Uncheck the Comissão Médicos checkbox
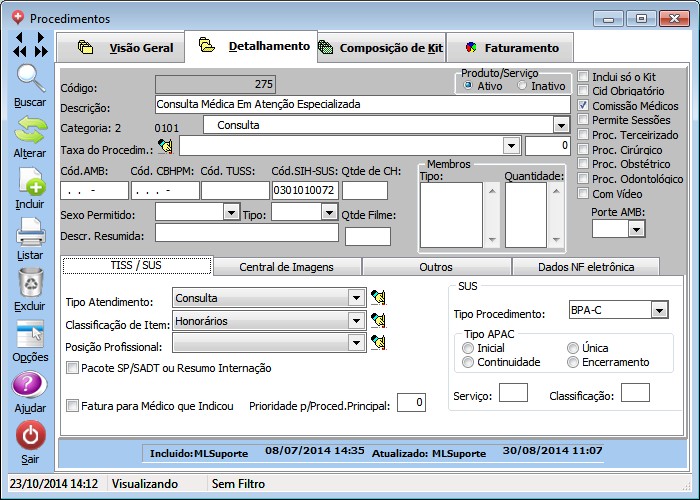Viewport: 700px width, 500px height. click(584, 105)
